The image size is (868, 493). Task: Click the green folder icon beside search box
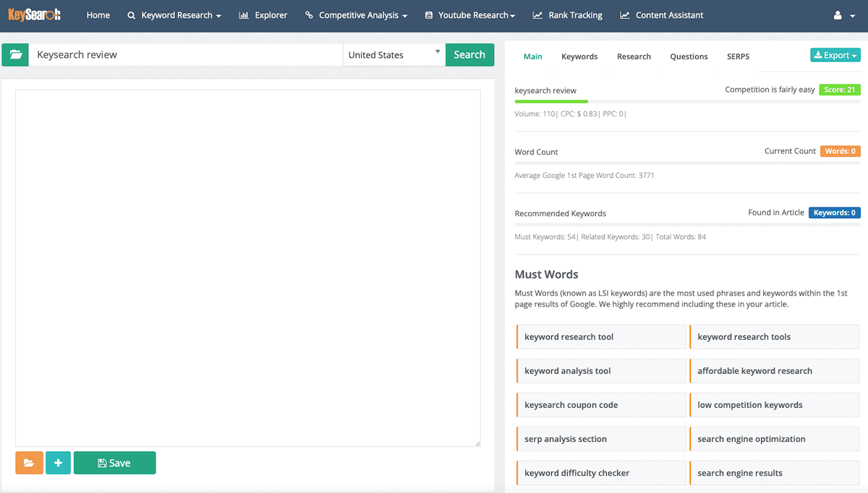coord(15,55)
